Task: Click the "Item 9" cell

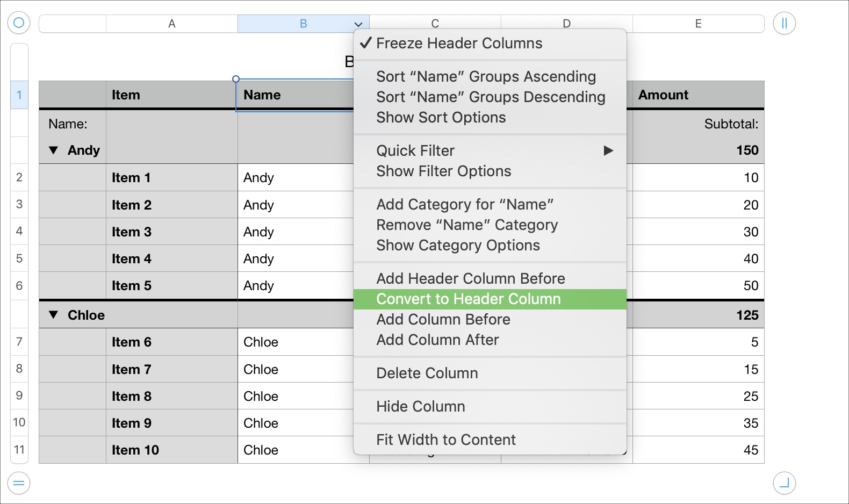Action: pyautogui.click(x=172, y=423)
